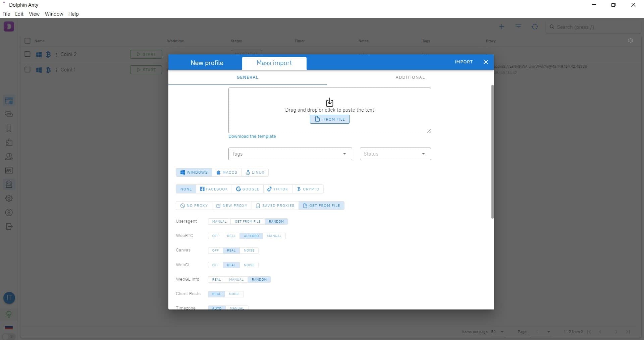Viewport: 644px width, 340px height.
Task: Open the API section icon
Action: pyautogui.click(x=9, y=170)
